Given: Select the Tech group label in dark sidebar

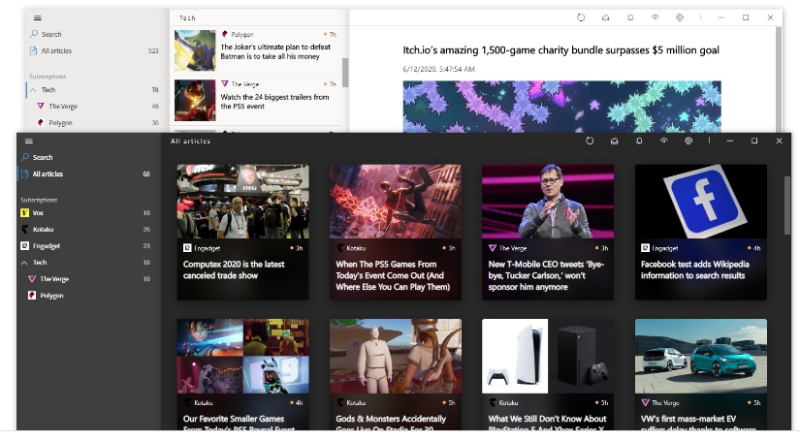Looking at the screenshot, I should click(40, 262).
